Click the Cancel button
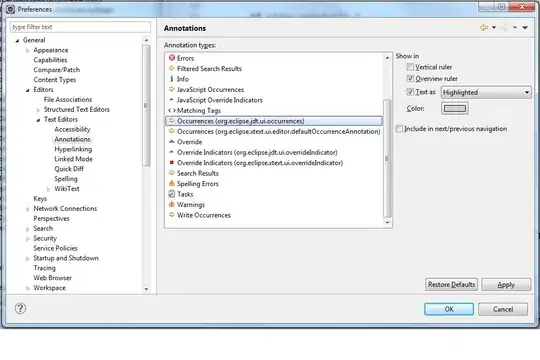 [x=503, y=309]
